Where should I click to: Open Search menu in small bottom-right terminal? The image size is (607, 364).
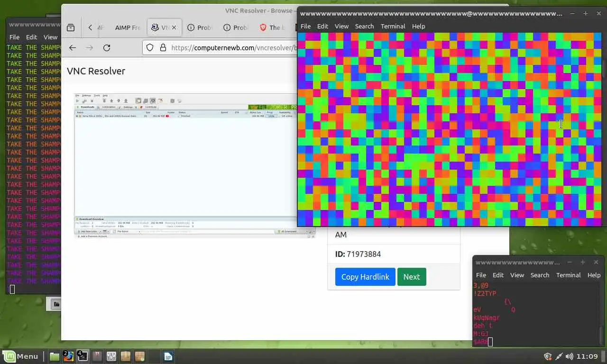540,275
